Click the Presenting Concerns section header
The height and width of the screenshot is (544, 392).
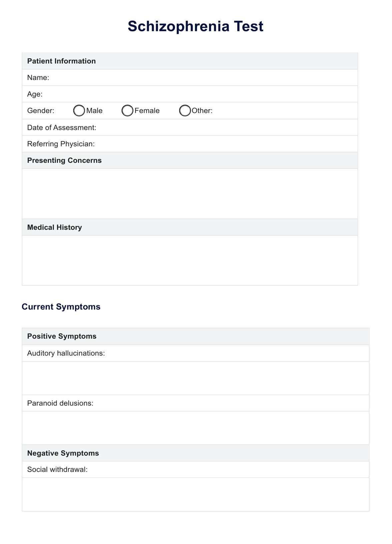click(64, 161)
